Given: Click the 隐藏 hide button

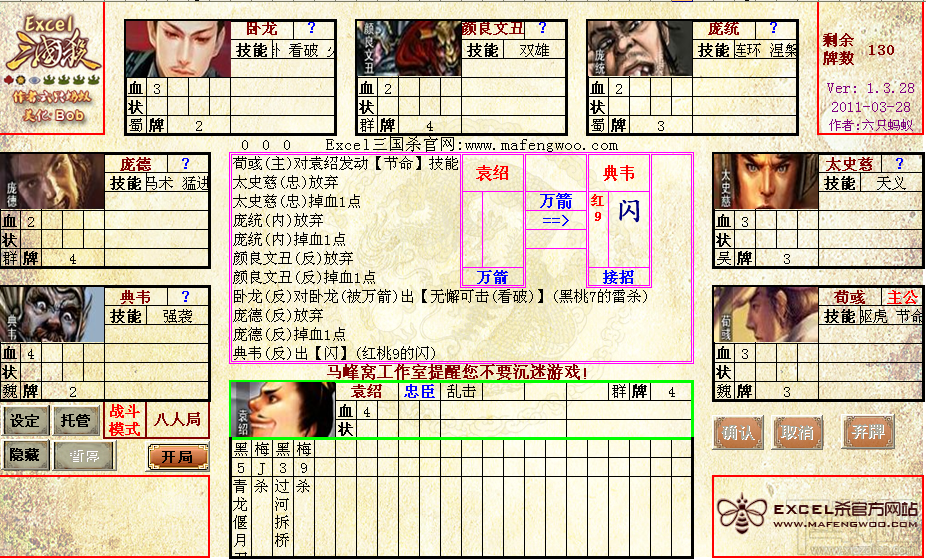Looking at the screenshot, I should point(25,455).
